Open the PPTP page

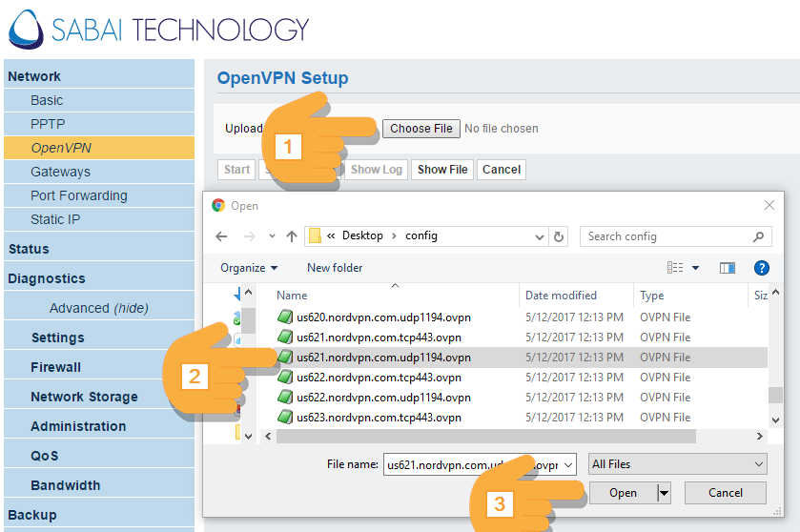99,124
